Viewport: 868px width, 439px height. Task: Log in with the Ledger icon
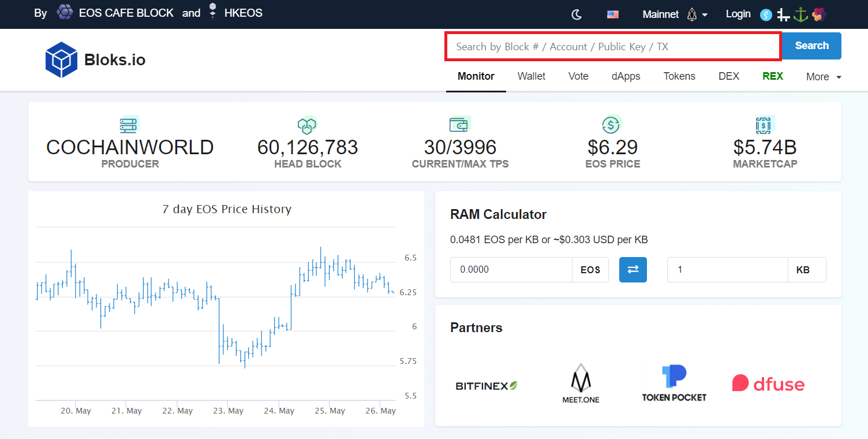pyautogui.click(x=783, y=14)
